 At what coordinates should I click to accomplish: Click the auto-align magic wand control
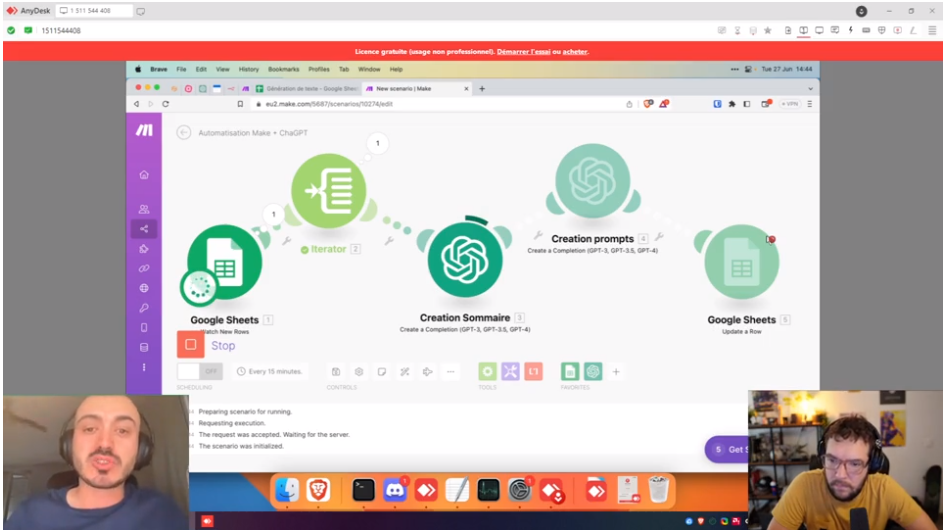point(405,372)
